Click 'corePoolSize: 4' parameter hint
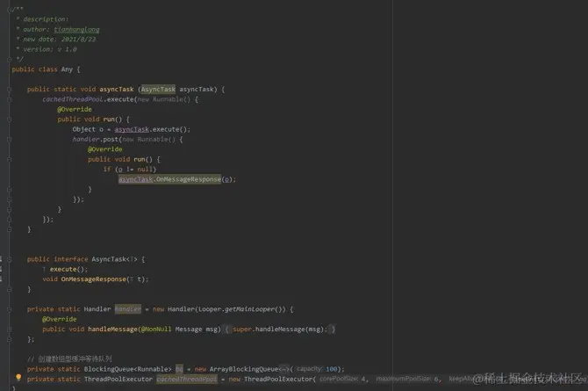 click(343, 379)
